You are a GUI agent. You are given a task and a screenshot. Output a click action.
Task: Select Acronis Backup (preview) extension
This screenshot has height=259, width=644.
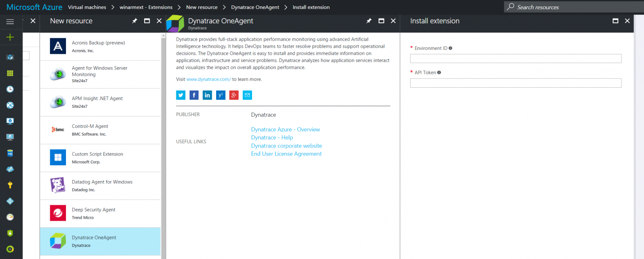pyautogui.click(x=100, y=47)
